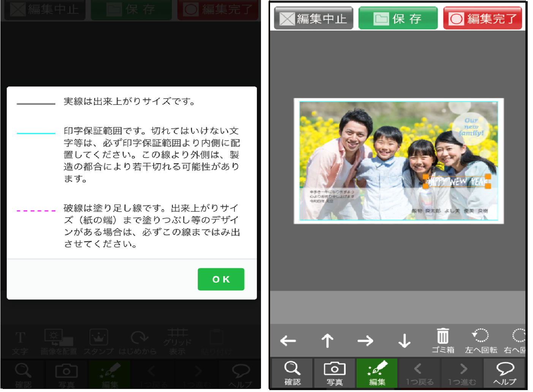This screenshot has width=533, height=392.
Task: Click the bright green 保存 save button
Action: pos(398,18)
